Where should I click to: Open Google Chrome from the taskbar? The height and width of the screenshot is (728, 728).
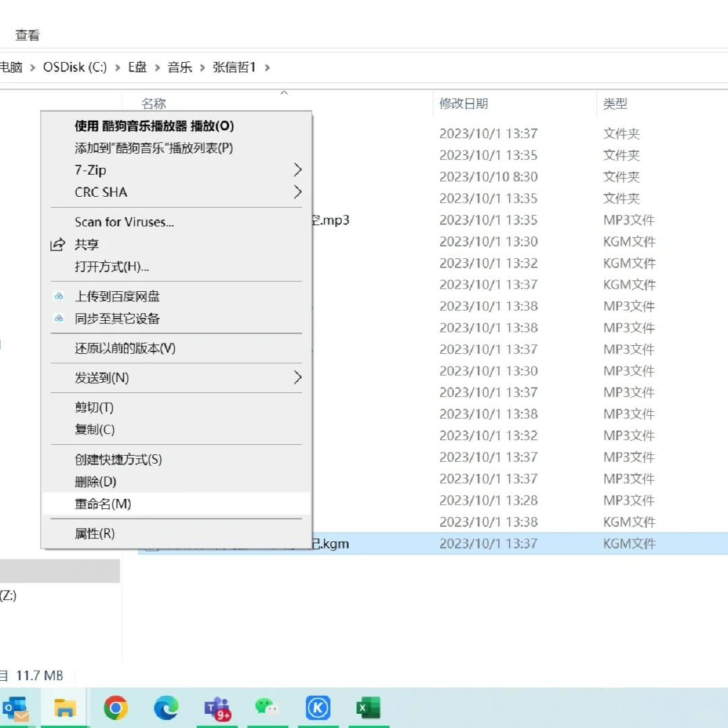tap(115, 708)
